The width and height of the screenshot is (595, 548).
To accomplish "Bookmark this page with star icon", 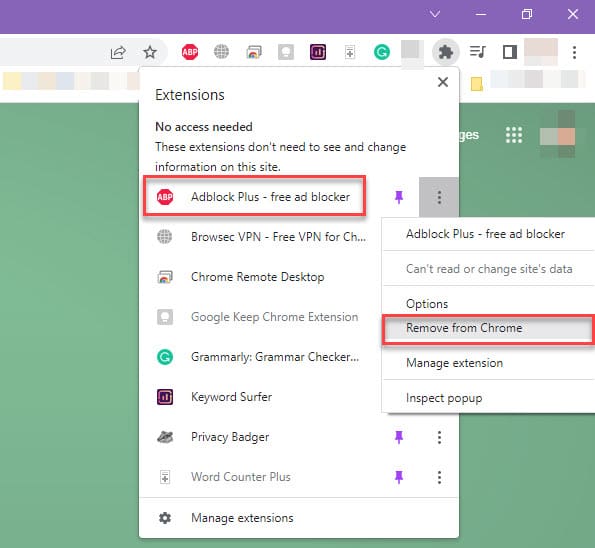I will point(150,52).
